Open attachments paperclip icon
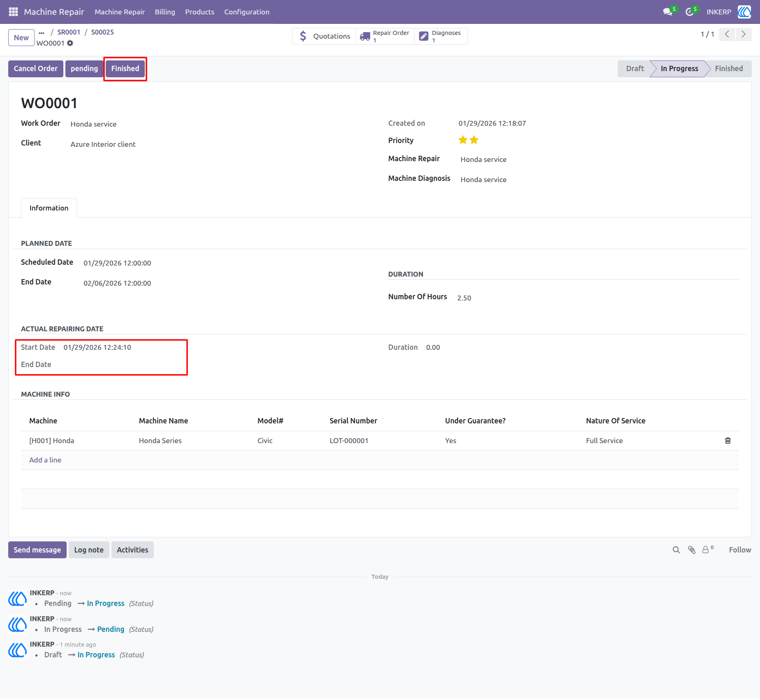 click(x=692, y=550)
